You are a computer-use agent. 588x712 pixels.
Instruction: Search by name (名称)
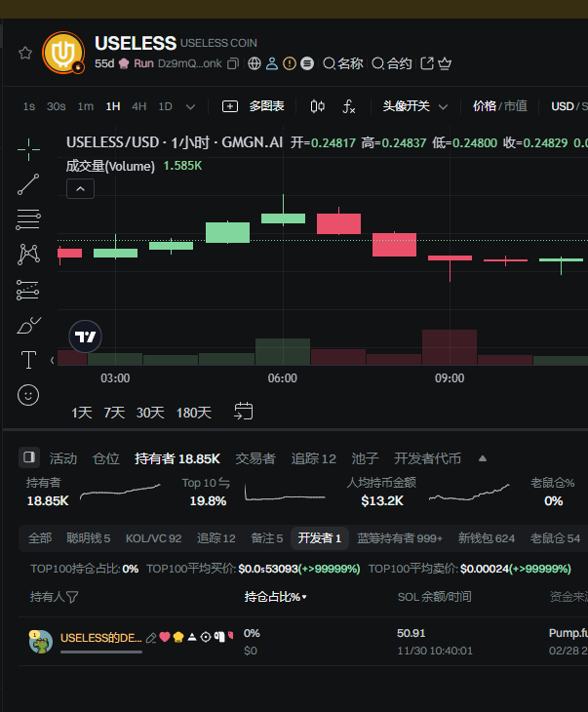343,63
